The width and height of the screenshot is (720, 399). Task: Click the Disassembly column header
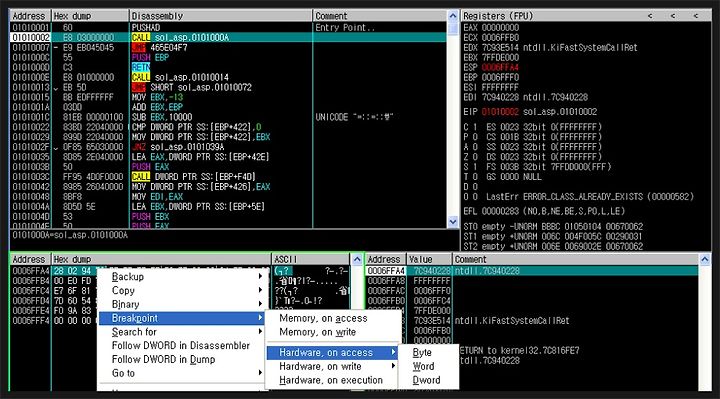(x=221, y=16)
